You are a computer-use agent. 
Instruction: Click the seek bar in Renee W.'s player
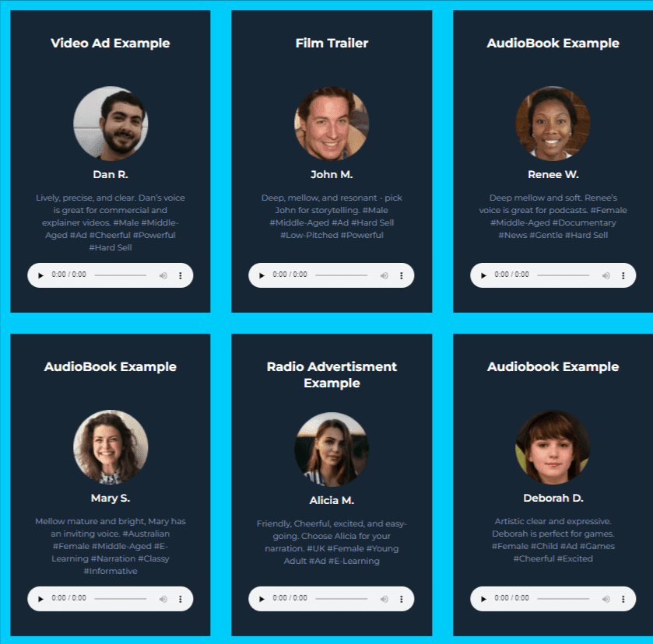(563, 275)
